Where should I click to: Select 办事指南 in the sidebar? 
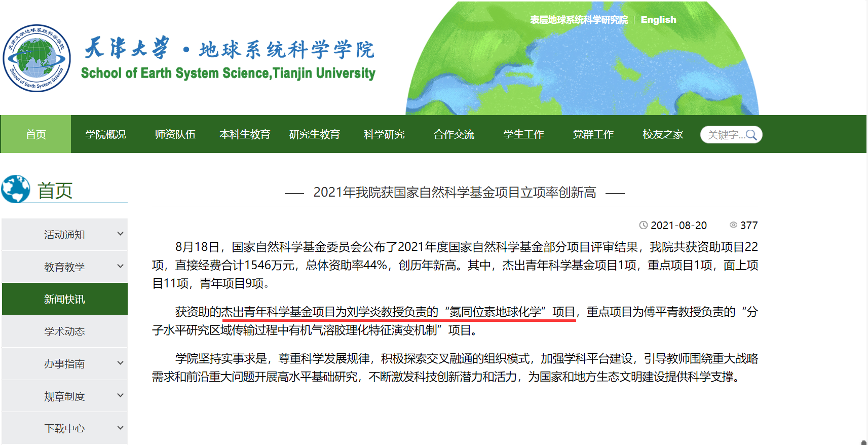coord(64,364)
